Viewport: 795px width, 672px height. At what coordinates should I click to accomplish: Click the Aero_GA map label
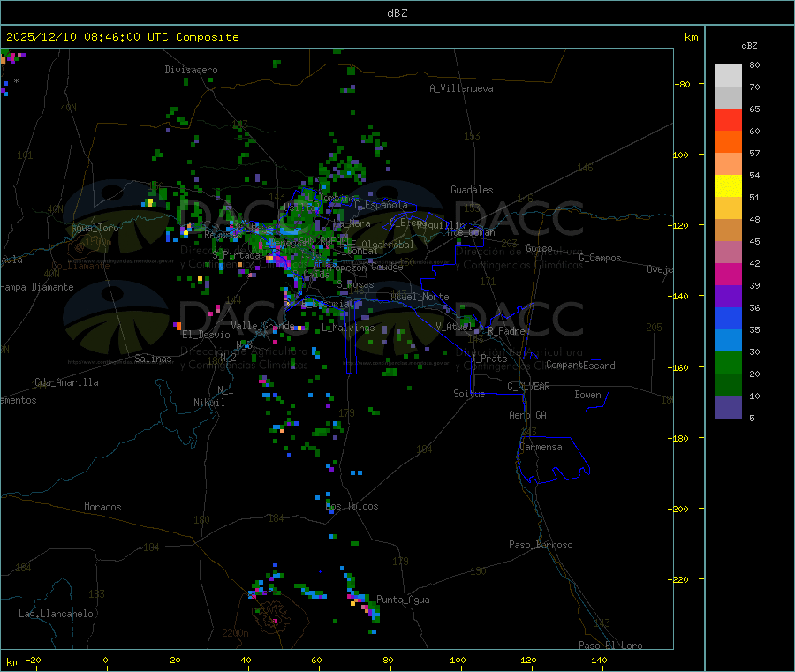(528, 415)
